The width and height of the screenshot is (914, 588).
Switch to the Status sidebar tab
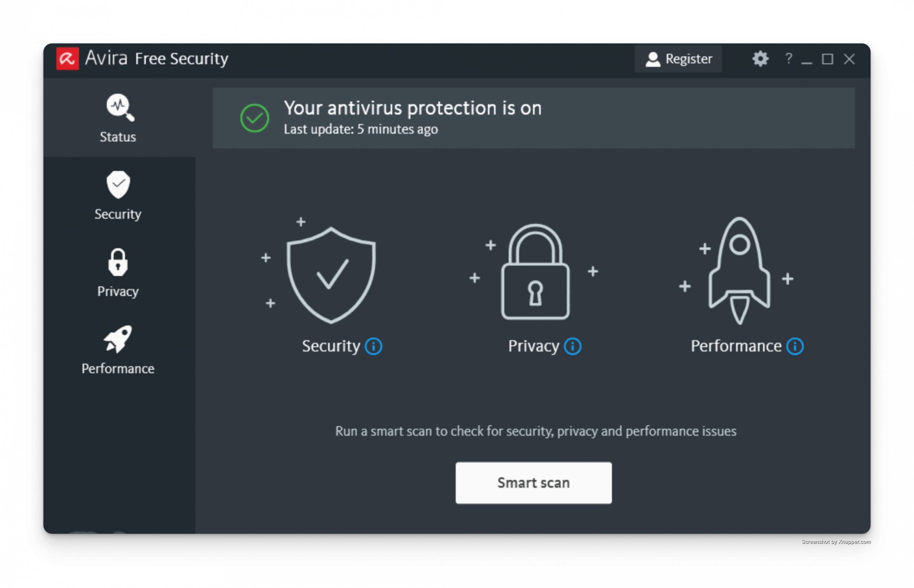(x=118, y=117)
